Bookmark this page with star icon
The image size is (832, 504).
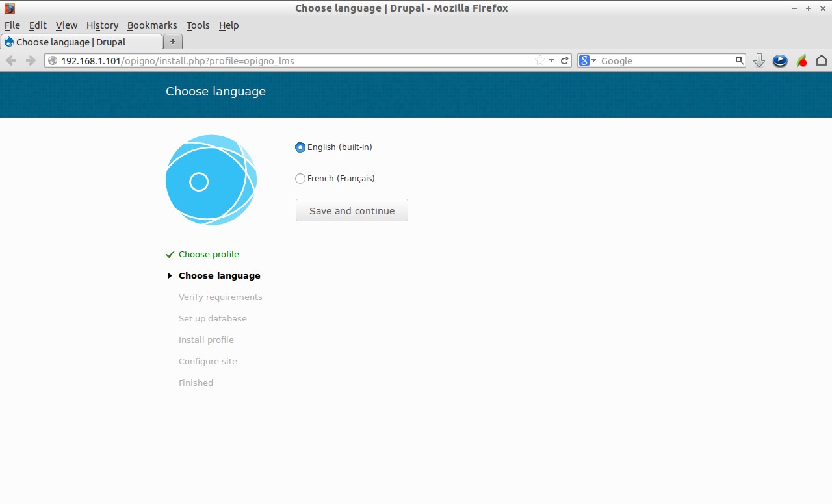point(539,60)
